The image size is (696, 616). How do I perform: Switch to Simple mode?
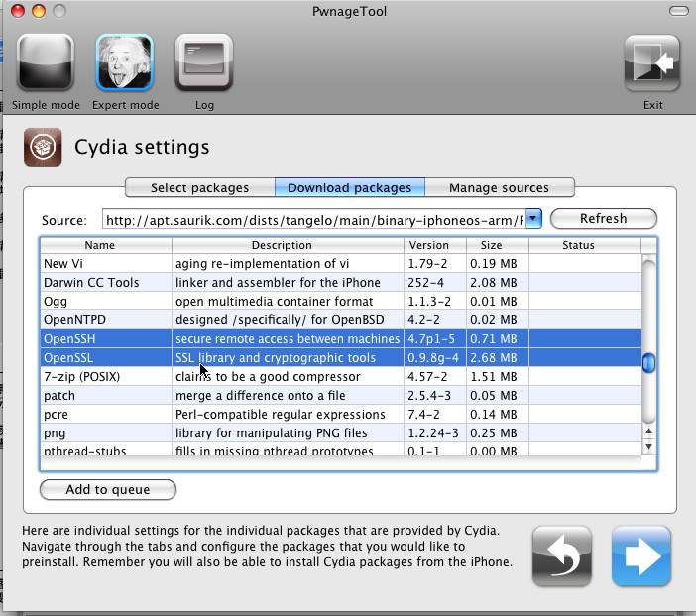(x=46, y=62)
